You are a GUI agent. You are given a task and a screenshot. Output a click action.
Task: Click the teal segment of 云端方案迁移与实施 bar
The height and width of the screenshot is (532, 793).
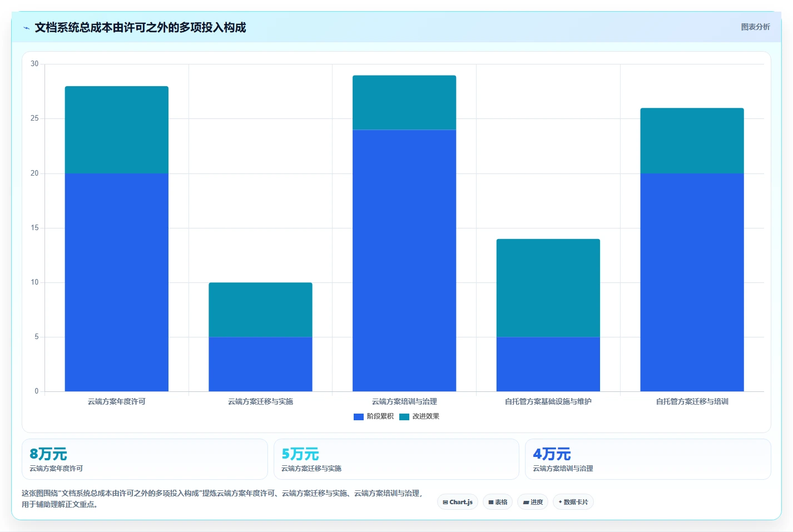pos(260,310)
